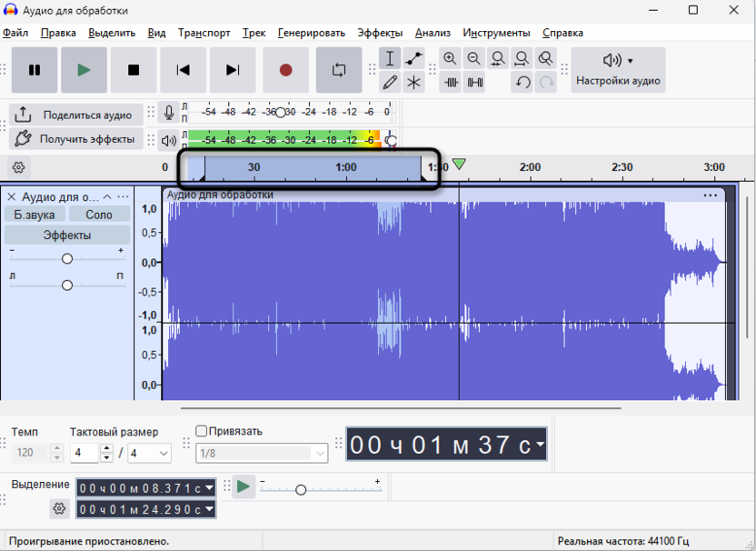Viewport: 756px width, 551px height.
Task: Select the Envelope tool
Action: point(416,57)
